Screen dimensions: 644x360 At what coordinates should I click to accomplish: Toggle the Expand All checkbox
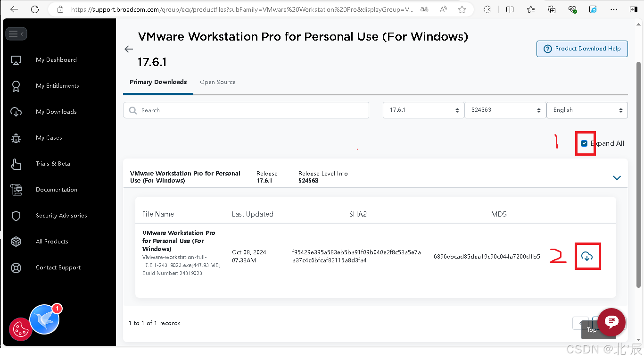(584, 143)
